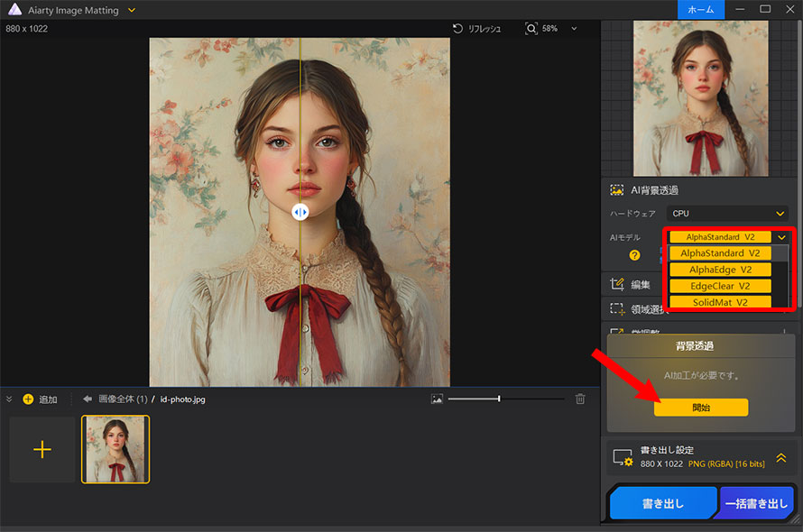The image size is (803, 532).
Task: Click the yellow plus 追加 icon
Action: 28,399
